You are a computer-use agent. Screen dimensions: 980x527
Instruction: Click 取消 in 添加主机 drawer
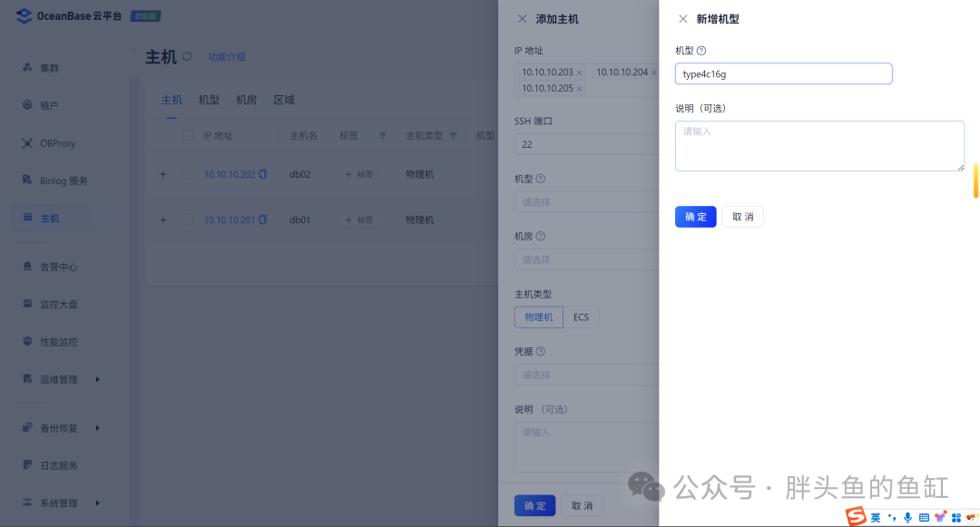click(582, 506)
